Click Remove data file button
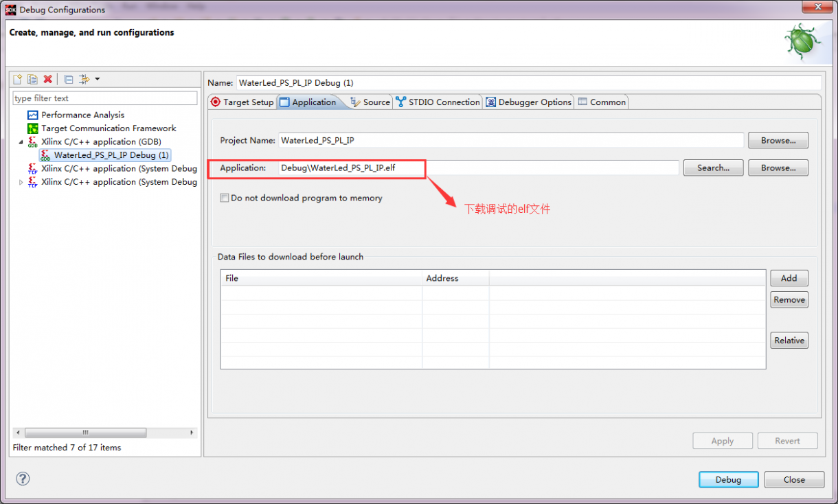 click(x=789, y=299)
